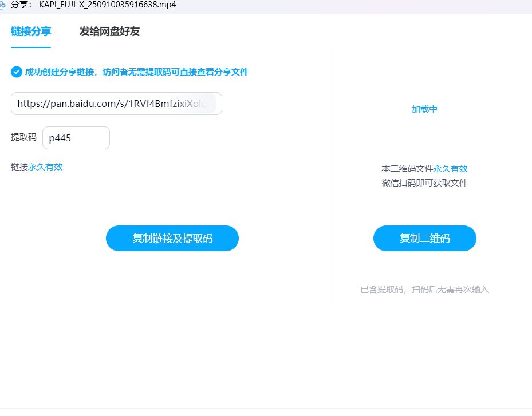This screenshot has height=416, width=532.
Task: Focus the 提取码 field containing p445
Action: click(x=76, y=138)
